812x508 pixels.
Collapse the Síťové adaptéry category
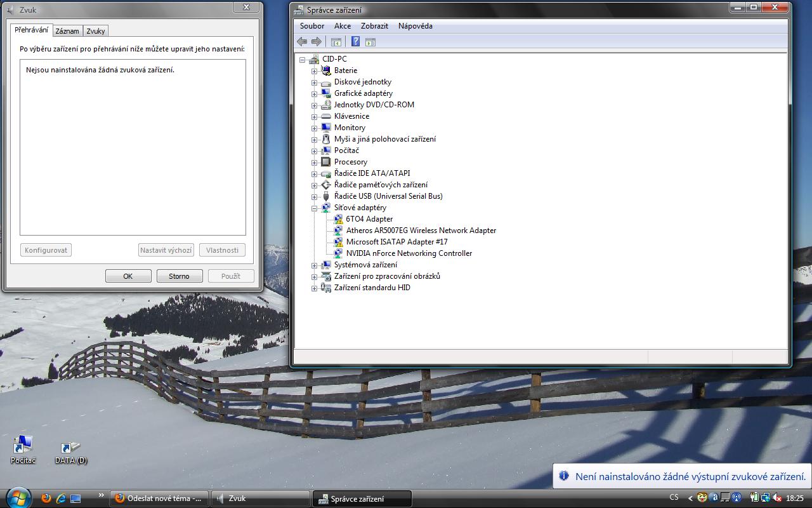(314, 208)
